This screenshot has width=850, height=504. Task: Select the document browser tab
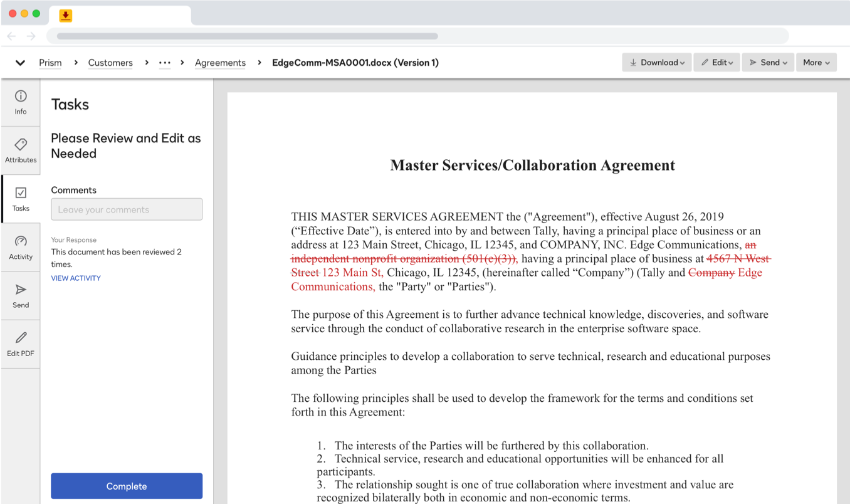[119, 16]
